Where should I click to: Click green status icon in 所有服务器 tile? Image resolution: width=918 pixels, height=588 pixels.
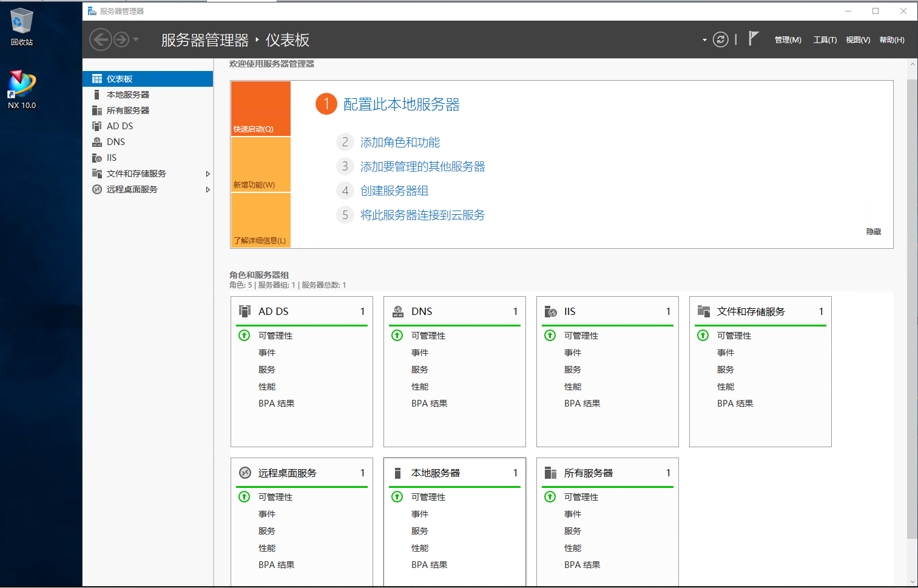point(550,496)
